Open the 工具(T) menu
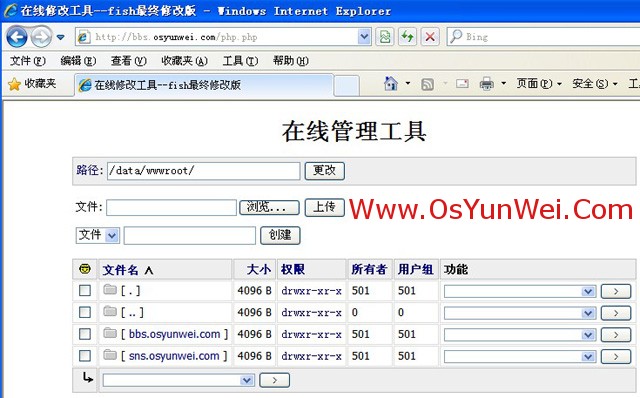This screenshot has width=640, height=398. coord(240,61)
